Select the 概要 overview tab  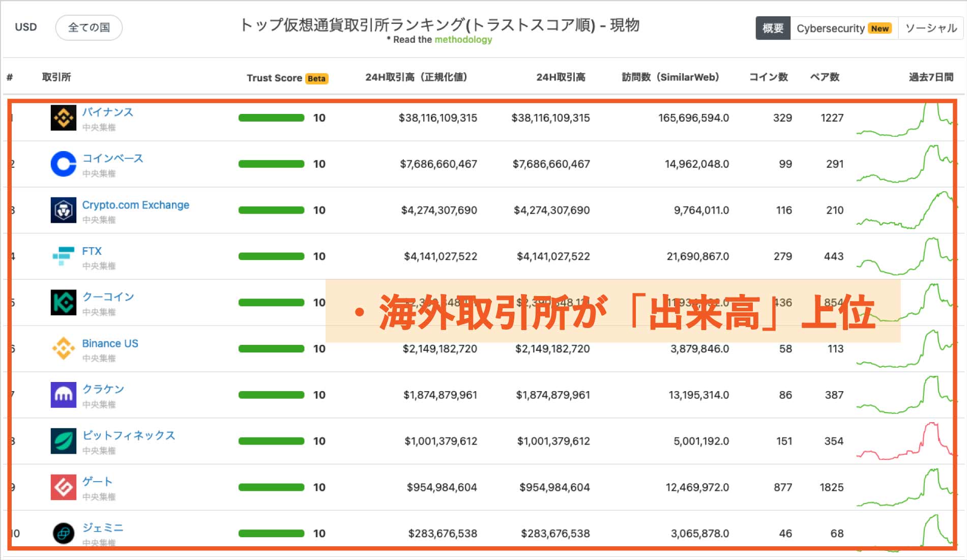(773, 28)
